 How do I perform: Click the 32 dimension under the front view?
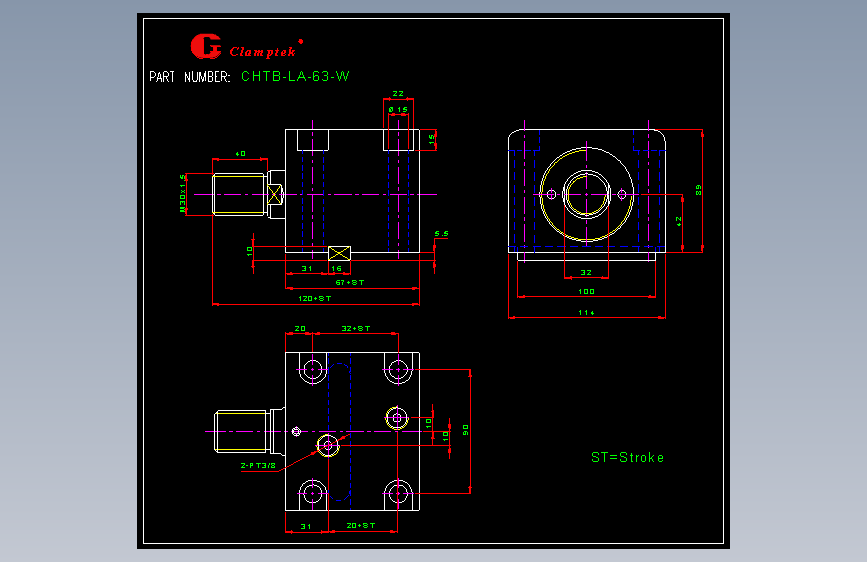[586, 272]
